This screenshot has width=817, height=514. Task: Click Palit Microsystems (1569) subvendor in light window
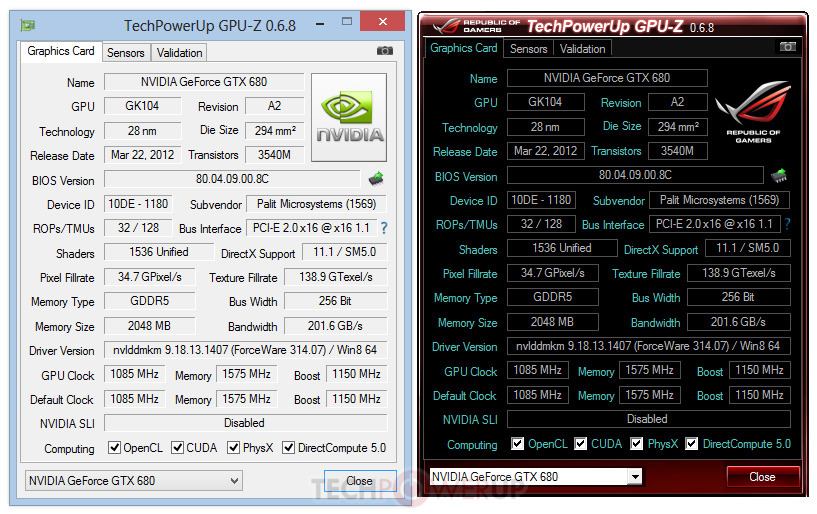(x=316, y=204)
